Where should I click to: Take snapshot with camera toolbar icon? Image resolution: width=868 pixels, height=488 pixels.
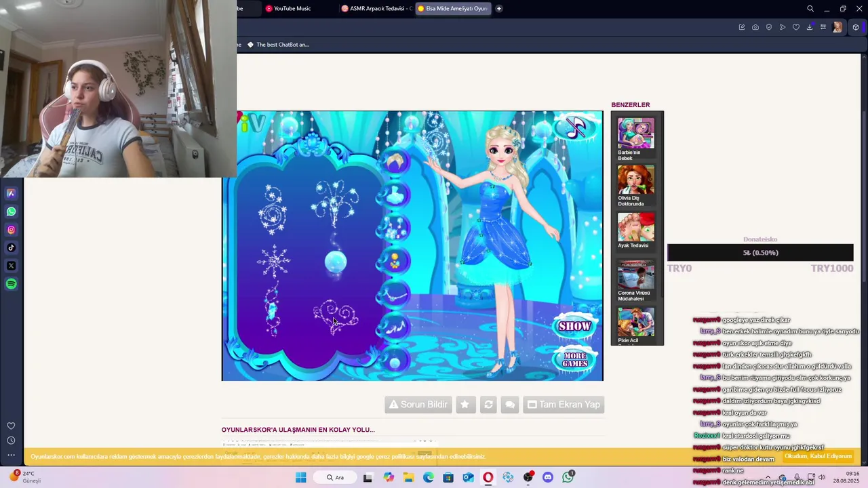point(755,27)
